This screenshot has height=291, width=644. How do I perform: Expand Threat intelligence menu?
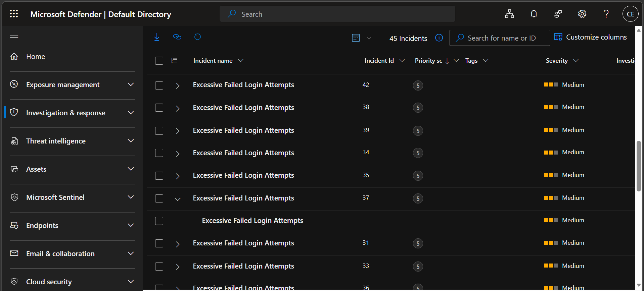click(131, 140)
